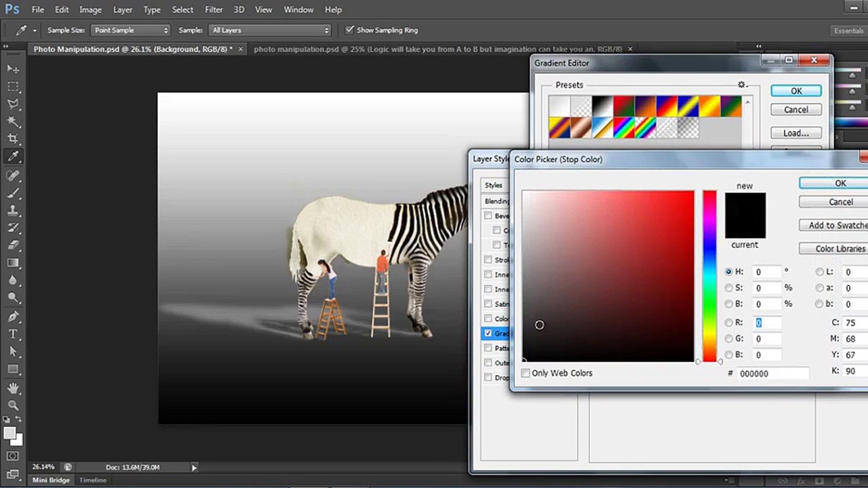Viewport: 868px width, 488px height.
Task: Uncheck the Gradient Overlay style checkbox
Action: coord(488,333)
